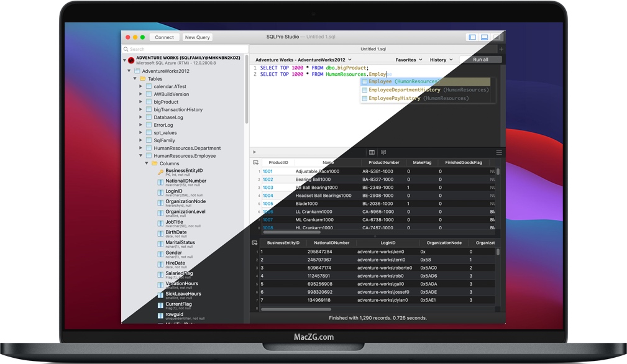
Task: Collapse the AdventureWorks2012 database node
Action: pos(129,71)
